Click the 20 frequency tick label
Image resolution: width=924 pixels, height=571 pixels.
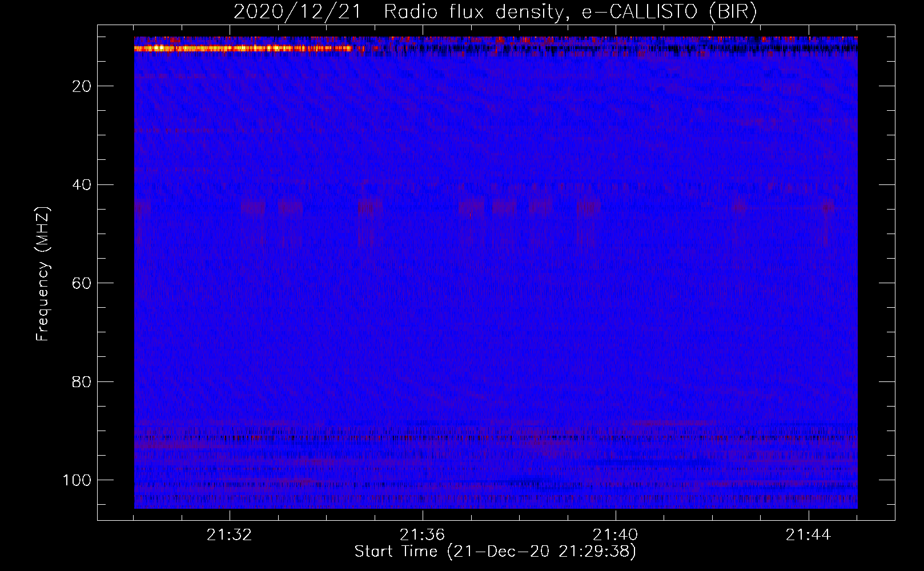coord(82,86)
